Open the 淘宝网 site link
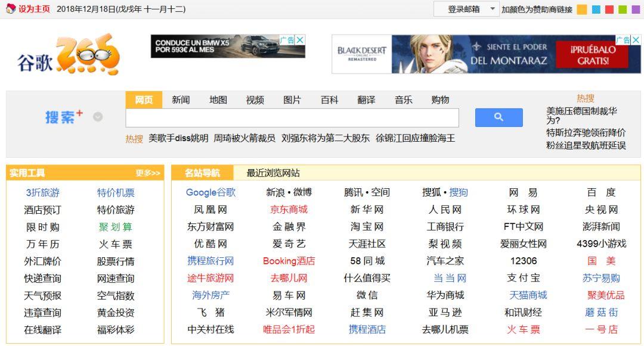The height and width of the screenshot is (346, 644). tap(367, 227)
